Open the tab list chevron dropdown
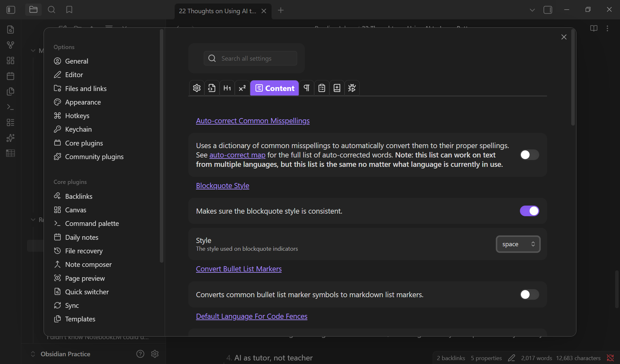Image resolution: width=620 pixels, height=364 pixels. pyautogui.click(x=532, y=10)
